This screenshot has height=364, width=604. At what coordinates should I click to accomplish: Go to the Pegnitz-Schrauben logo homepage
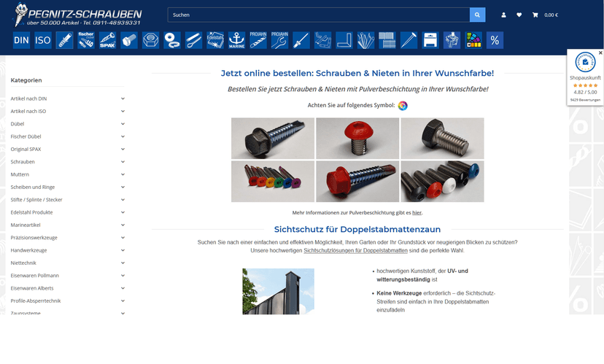77,15
